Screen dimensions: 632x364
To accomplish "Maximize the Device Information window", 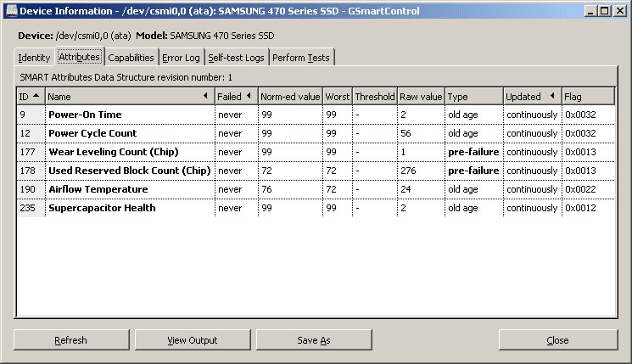I will point(605,11).
